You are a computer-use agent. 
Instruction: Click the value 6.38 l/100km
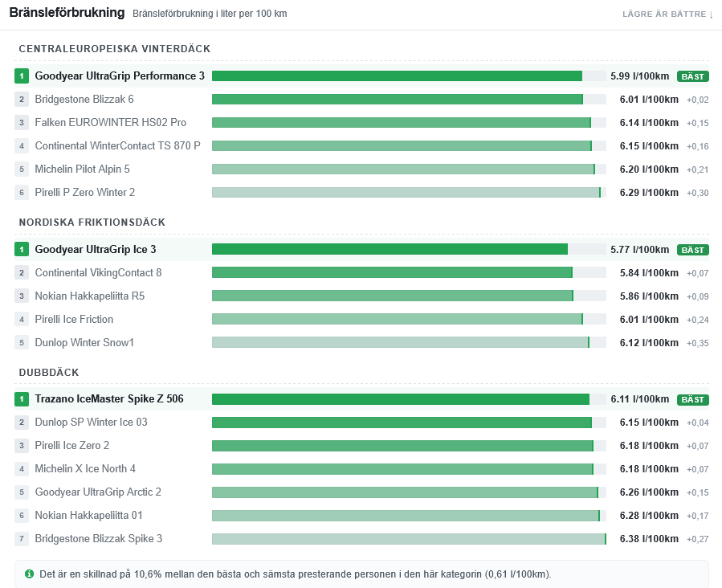pos(649,539)
